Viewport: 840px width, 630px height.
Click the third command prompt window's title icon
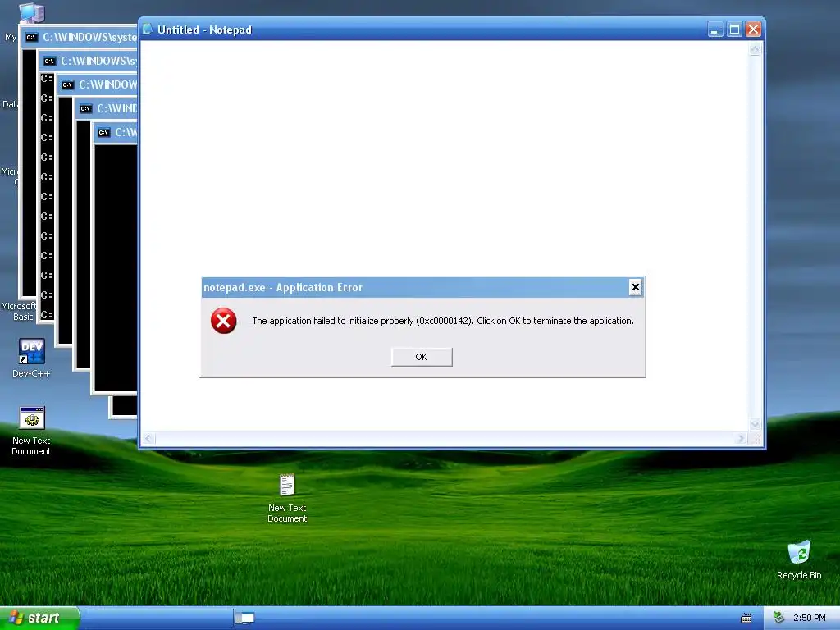coord(67,84)
